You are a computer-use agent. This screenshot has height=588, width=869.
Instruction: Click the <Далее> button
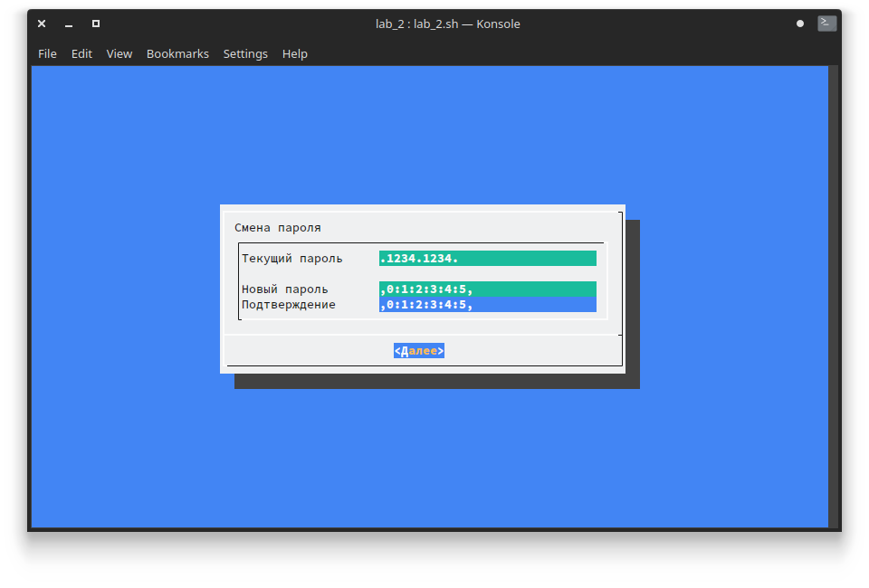[419, 350]
